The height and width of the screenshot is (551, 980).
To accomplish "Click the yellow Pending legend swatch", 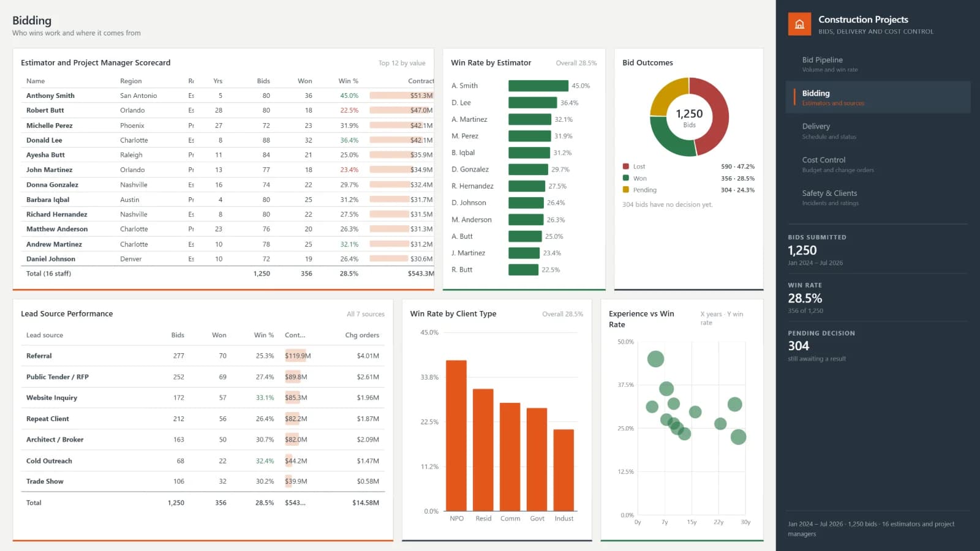I will pos(626,190).
